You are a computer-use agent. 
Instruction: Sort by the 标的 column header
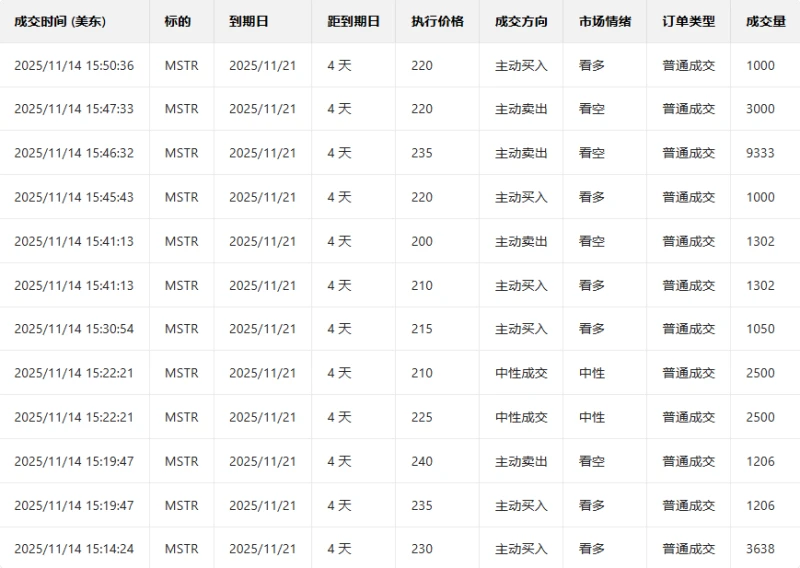(x=177, y=21)
